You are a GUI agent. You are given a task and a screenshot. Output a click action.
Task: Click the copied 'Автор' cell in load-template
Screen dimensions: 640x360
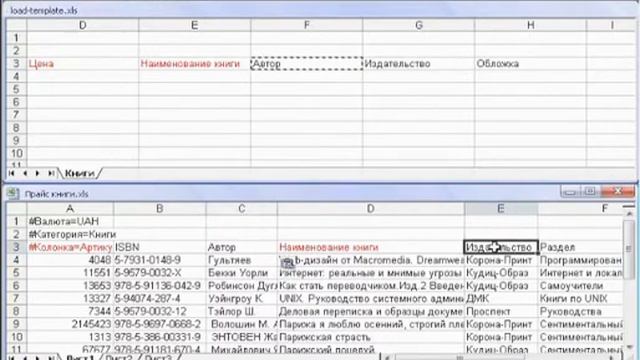click(307, 64)
